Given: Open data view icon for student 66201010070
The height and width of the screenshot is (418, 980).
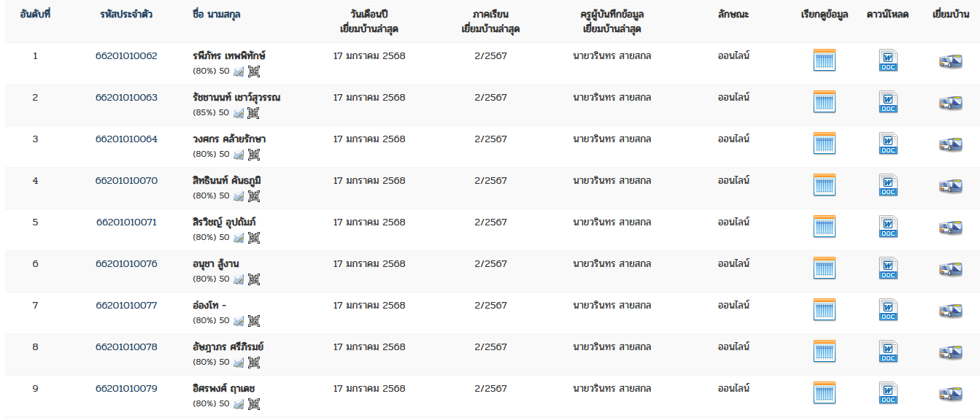Looking at the screenshot, I should coord(824,185).
